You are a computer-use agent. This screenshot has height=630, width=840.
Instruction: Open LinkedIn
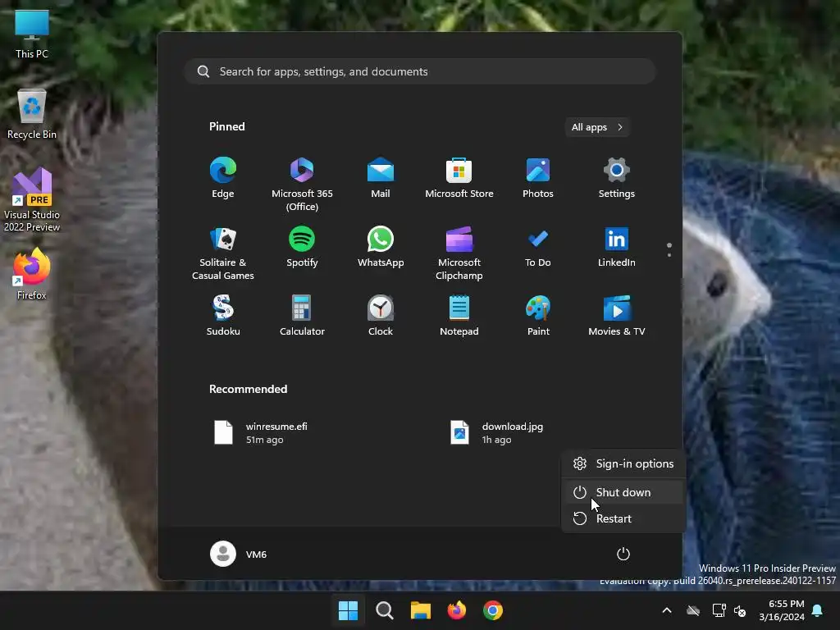click(x=617, y=246)
